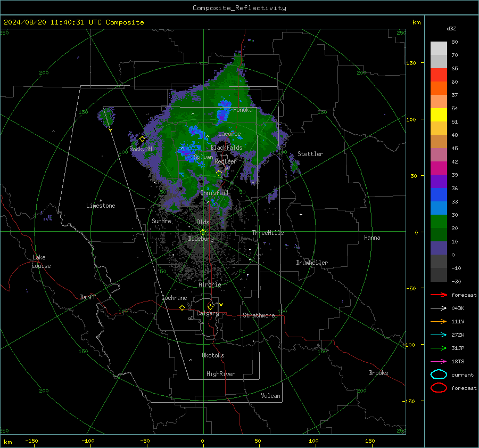
Task: Click the green 31JP arrow icon
Action: [x=439, y=348]
